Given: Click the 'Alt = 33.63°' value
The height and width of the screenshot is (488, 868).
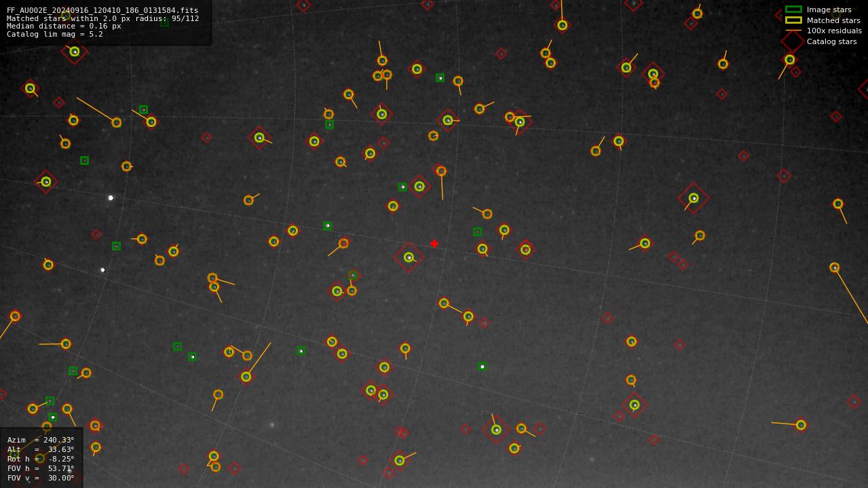Looking at the screenshot, I should (41, 449).
